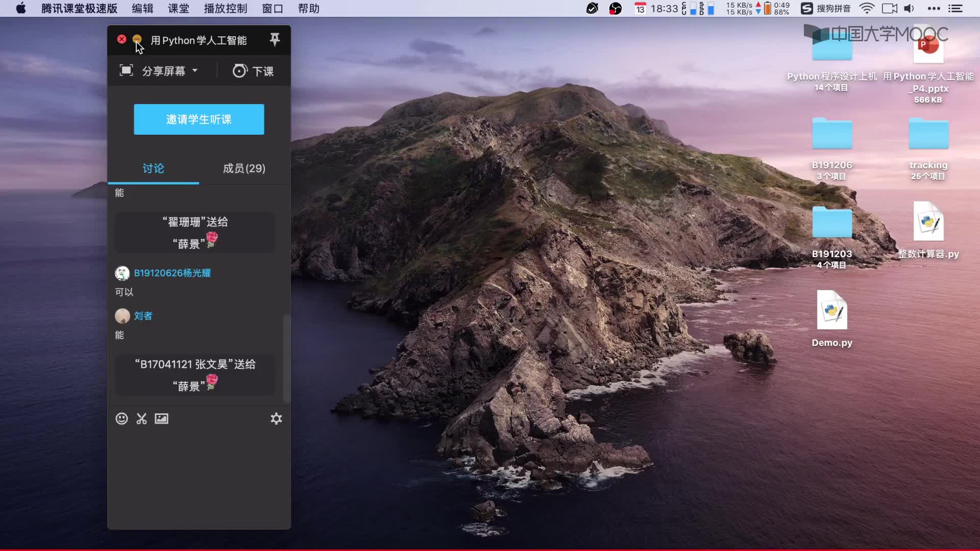Image resolution: width=980 pixels, height=551 pixels.
Task: Switch to the 讨论 tab
Action: coord(153,168)
